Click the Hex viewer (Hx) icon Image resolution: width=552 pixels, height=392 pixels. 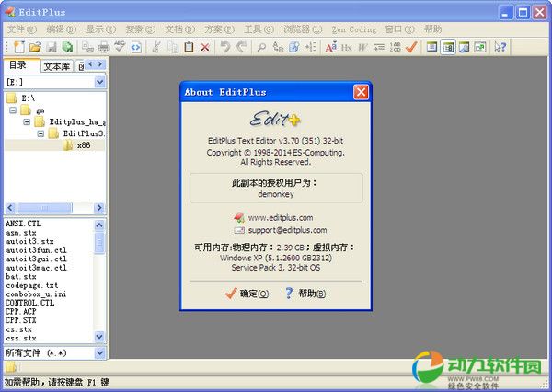(346, 47)
